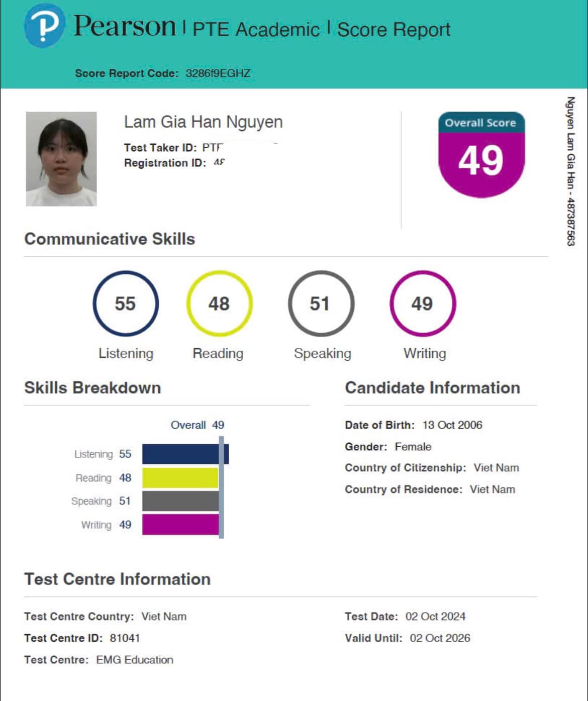Viewport: 588px width, 701px height.
Task: Click the Candidate Information heading
Action: pos(432,387)
